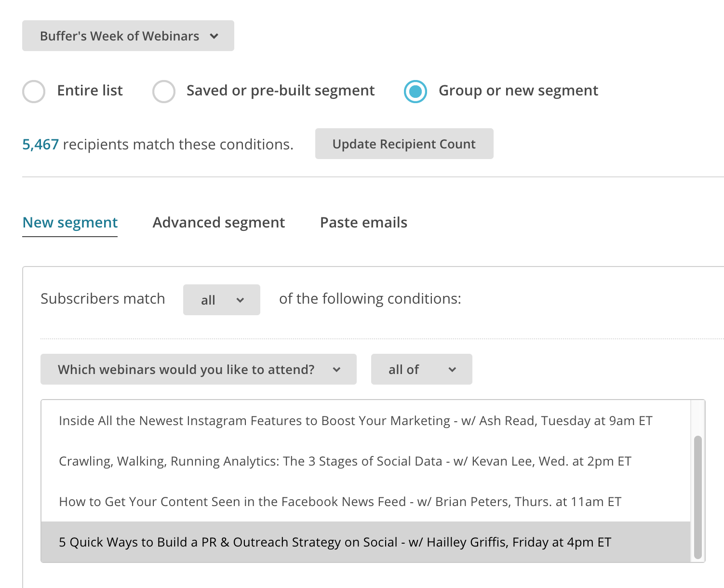Viewport: 724px width, 588px height.
Task: Click Update Recipient Count
Action: 404,144
